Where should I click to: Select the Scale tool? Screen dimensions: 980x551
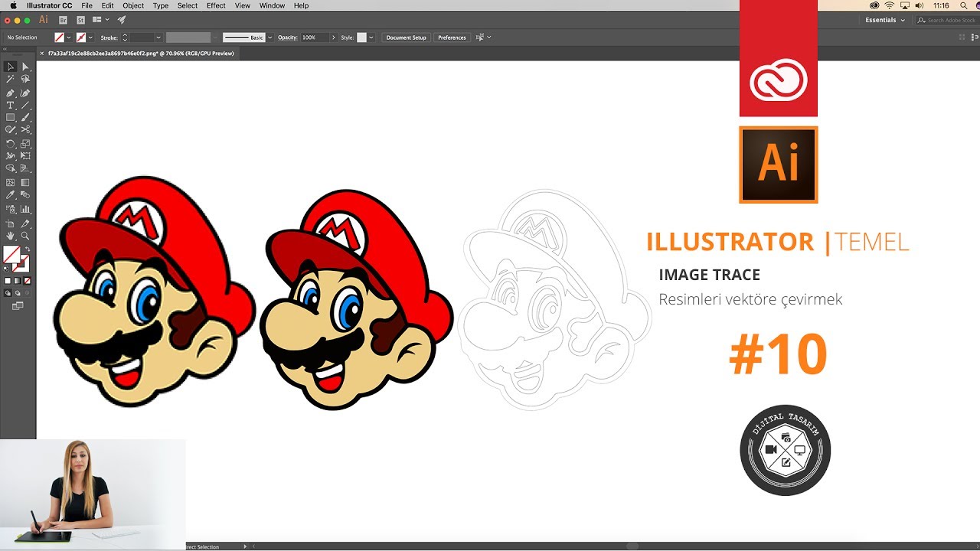pos(25,144)
